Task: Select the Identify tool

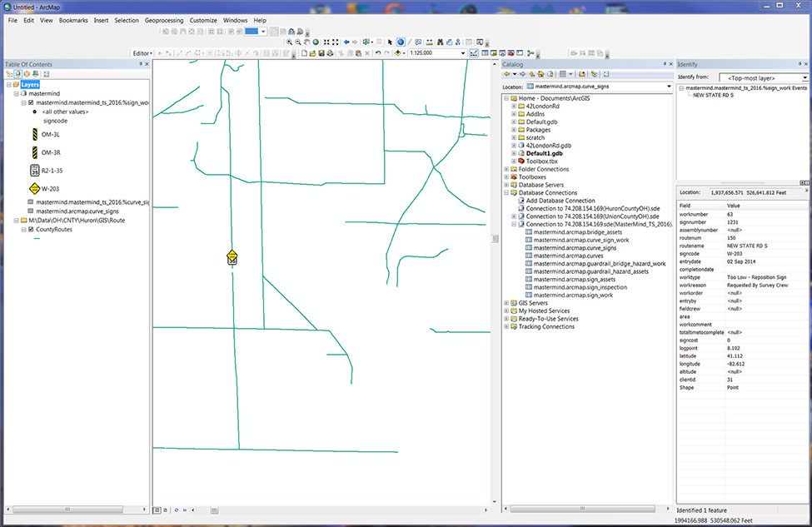Action: 401,42
